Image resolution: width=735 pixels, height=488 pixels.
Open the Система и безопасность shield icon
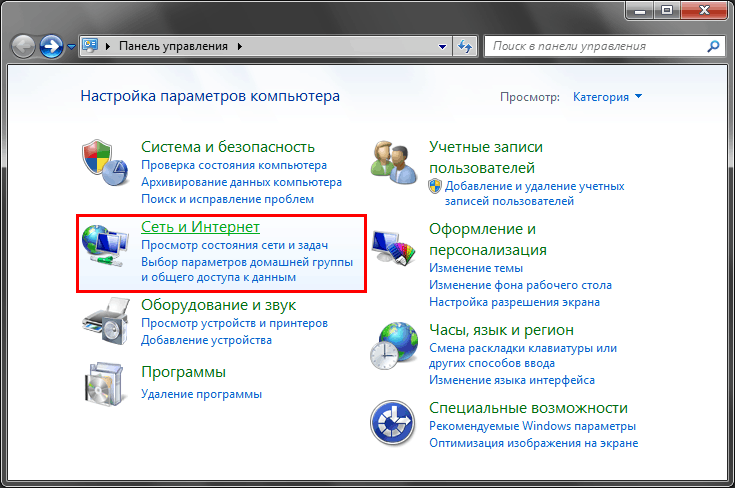point(105,162)
